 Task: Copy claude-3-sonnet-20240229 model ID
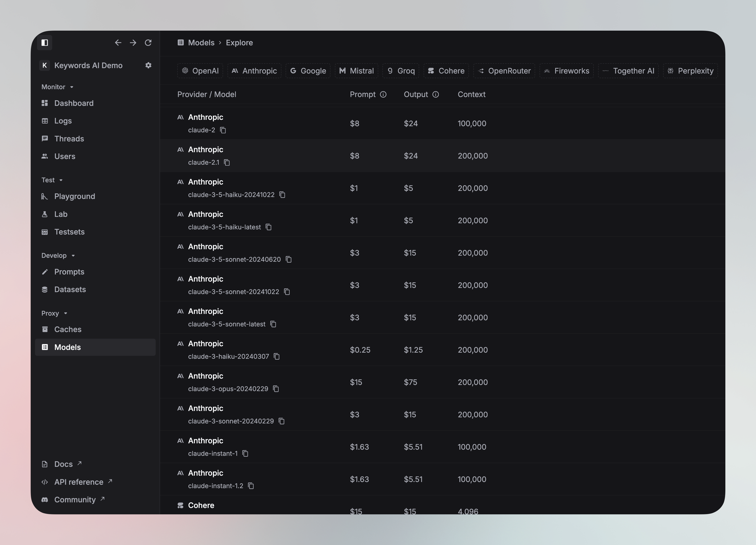coord(282,421)
